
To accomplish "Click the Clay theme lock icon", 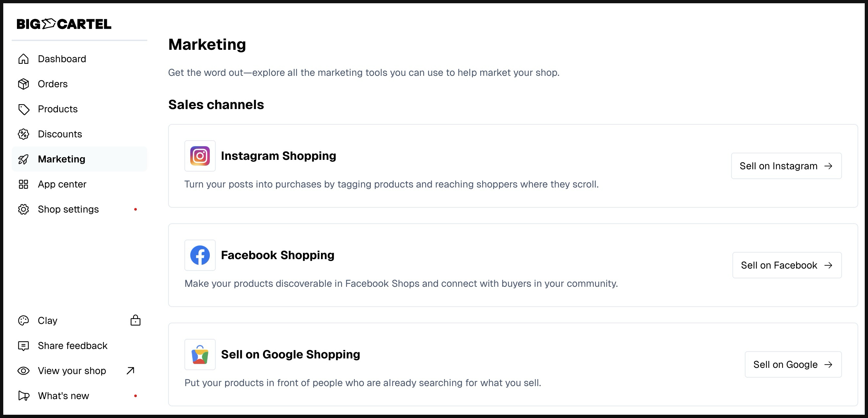I will point(136,320).
